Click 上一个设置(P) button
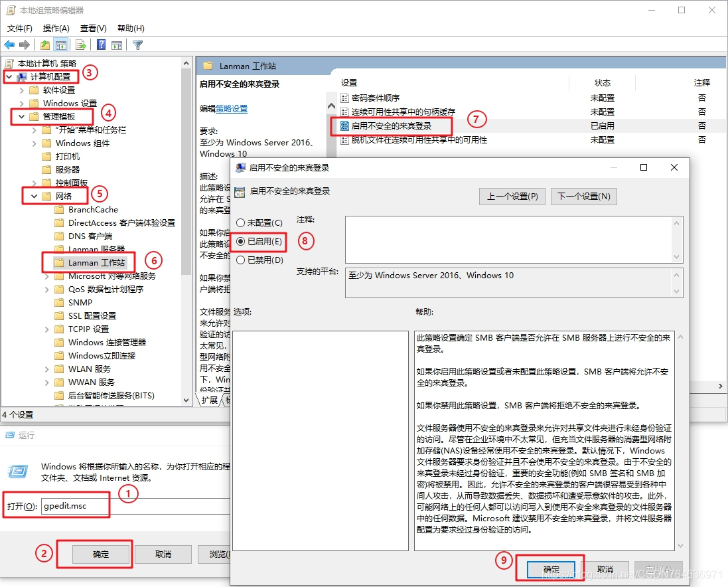 click(x=512, y=197)
